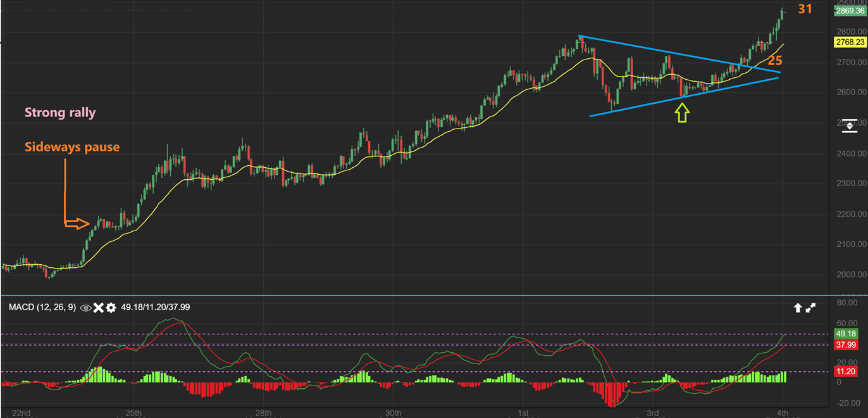Click the orange "25" chart label
868x418 pixels.
tap(775, 61)
